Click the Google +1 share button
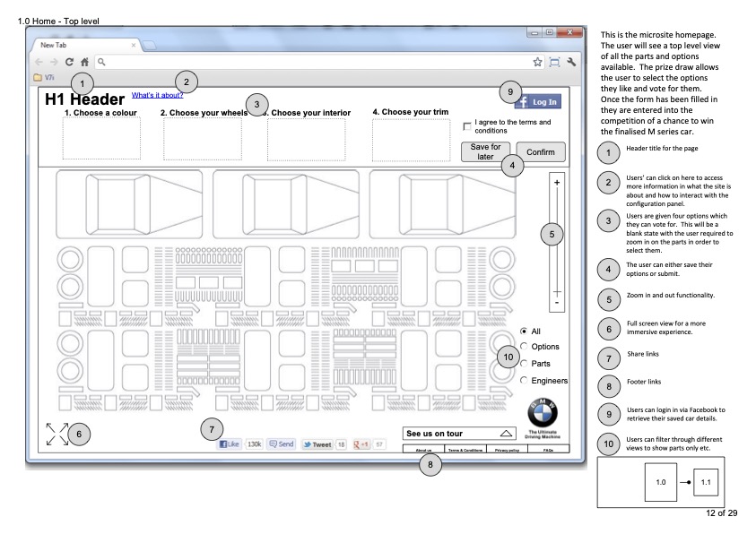Viewport: 756px width, 534px height. click(363, 444)
